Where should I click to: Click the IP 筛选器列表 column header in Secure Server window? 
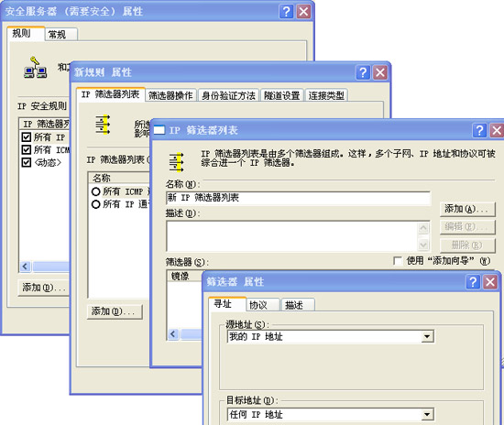[44, 124]
